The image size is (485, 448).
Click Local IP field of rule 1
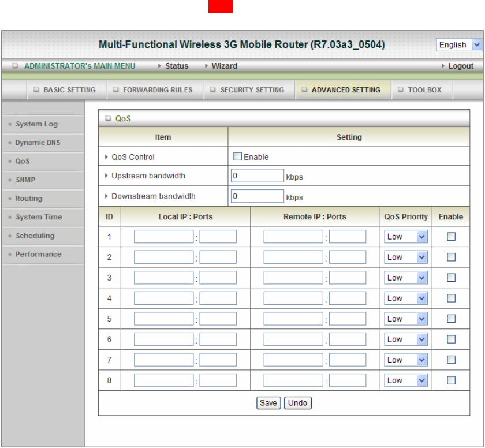click(x=163, y=237)
